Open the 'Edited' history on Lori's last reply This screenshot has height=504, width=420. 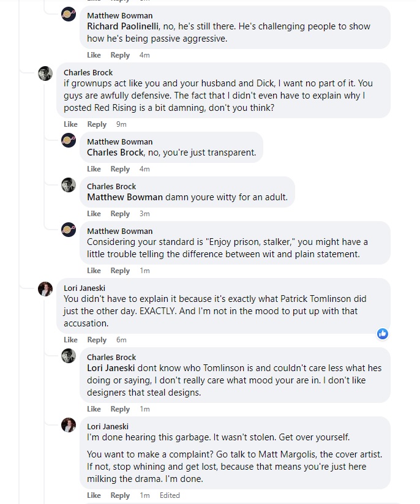170,495
